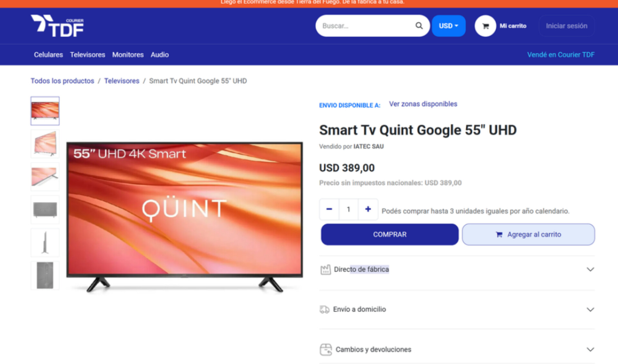618x364 pixels.
Task: Click the delivery truck icon
Action: click(324, 309)
